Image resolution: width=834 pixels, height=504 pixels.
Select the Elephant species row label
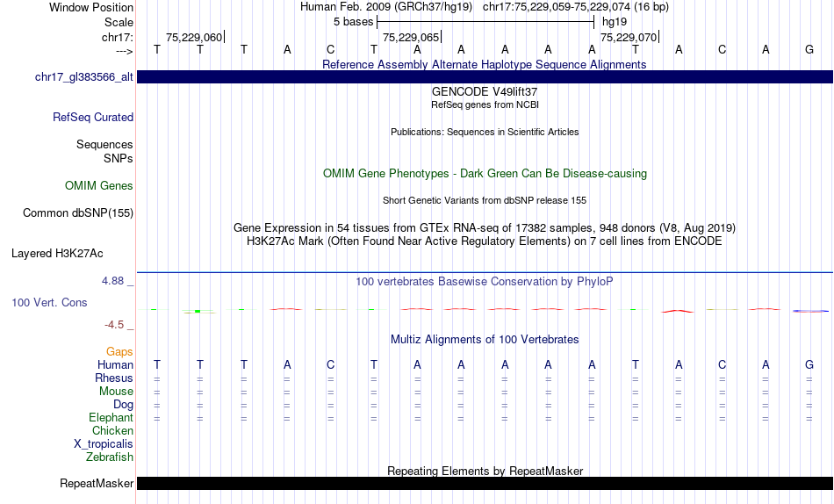[x=111, y=418]
